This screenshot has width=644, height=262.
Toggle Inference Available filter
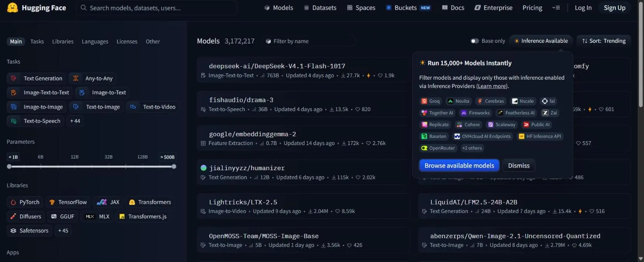pos(541,41)
